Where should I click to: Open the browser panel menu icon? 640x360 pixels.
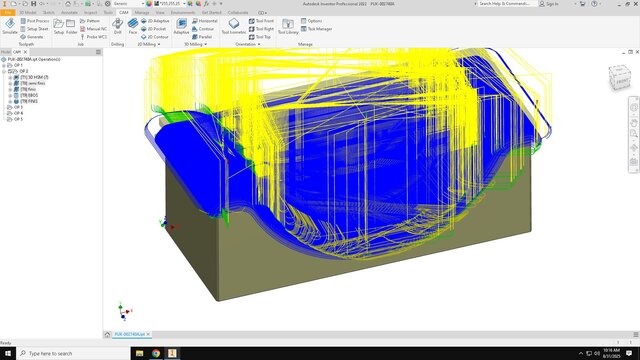[x=98, y=52]
